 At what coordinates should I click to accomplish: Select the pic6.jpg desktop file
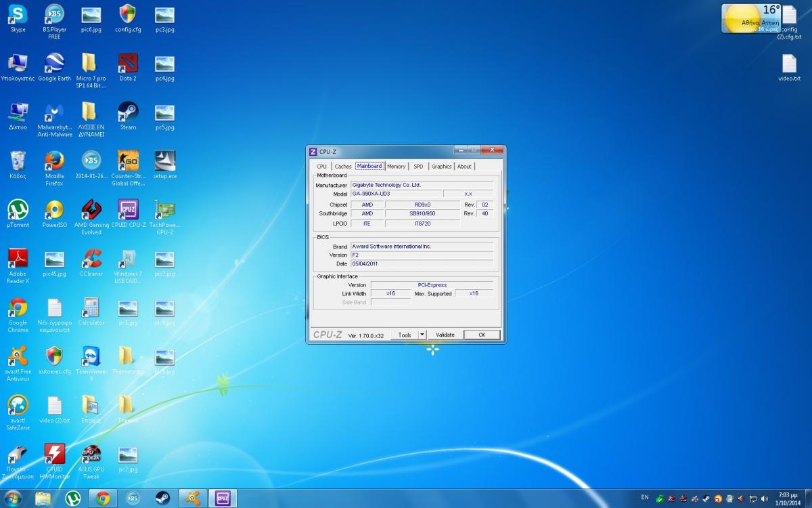click(91, 19)
